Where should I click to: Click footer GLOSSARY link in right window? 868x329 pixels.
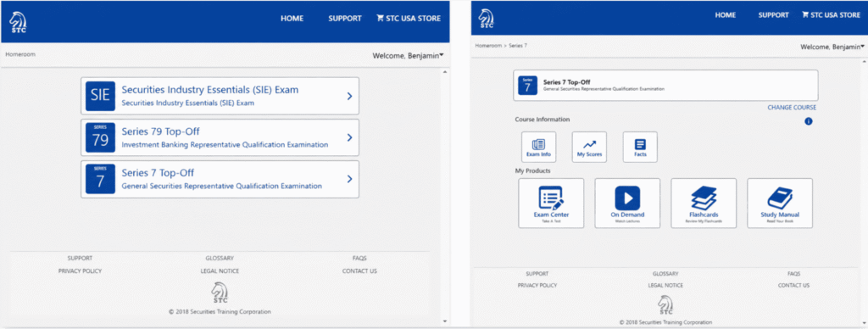[665, 274]
